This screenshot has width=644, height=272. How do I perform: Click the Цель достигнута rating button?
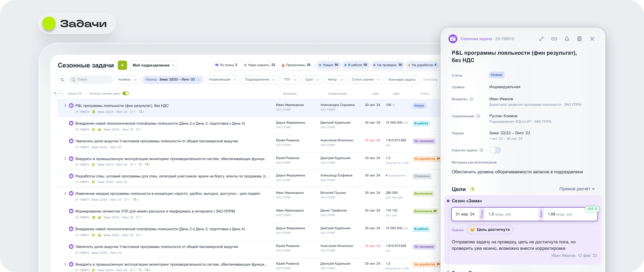pyautogui.click(x=490, y=230)
